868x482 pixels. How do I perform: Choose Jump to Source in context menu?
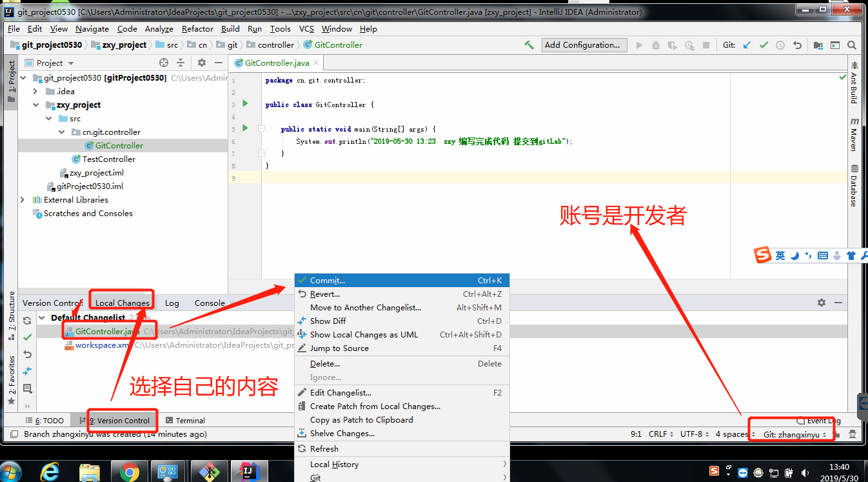click(402, 348)
